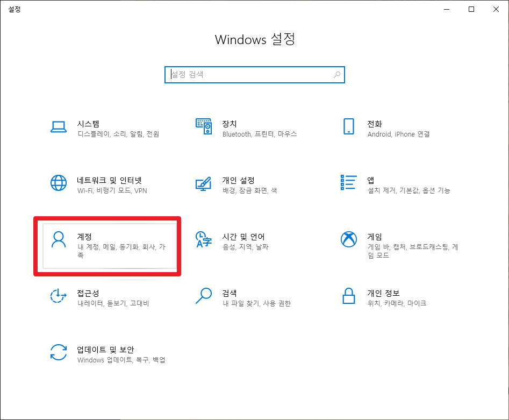The width and height of the screenshot is (509, 420).
Task: Click the text 'Windows 업데이트, 복구, 백업'
Action: pos(121,360)
